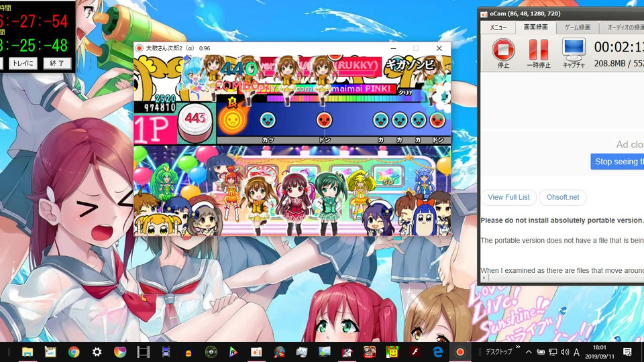Open the Action Center notifications icon
The image size is (644, 362).
coord(627,352)
